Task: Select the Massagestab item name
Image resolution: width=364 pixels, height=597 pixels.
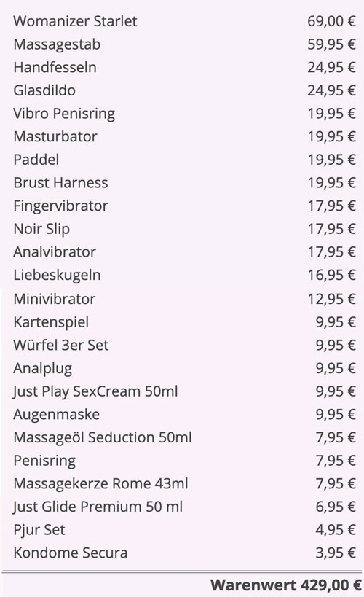Action: (57, 44)
